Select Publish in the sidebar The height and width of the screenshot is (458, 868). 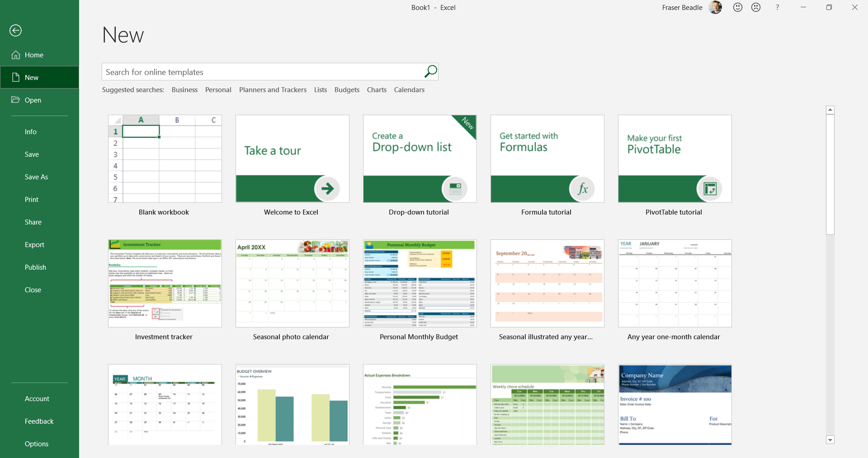pos(39,267)
